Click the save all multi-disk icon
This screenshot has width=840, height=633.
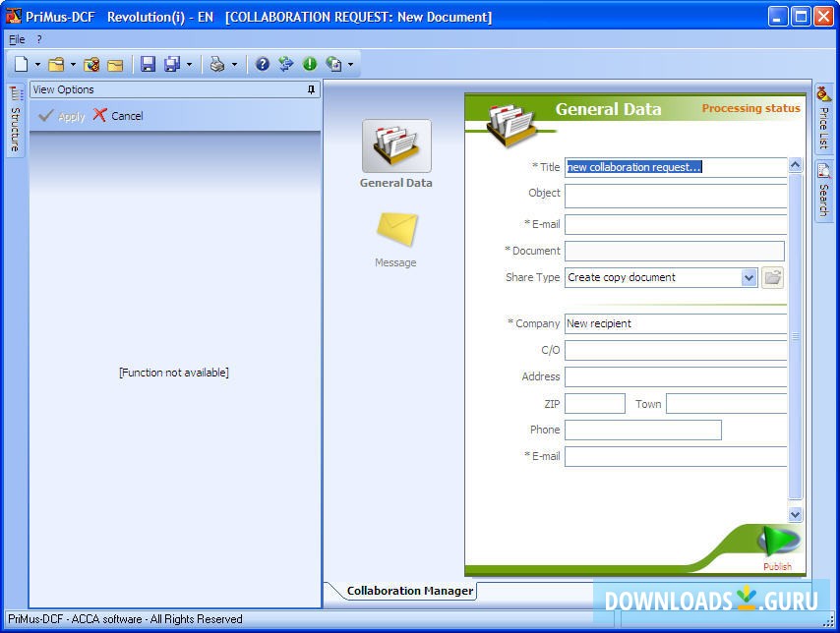[172, 64]
